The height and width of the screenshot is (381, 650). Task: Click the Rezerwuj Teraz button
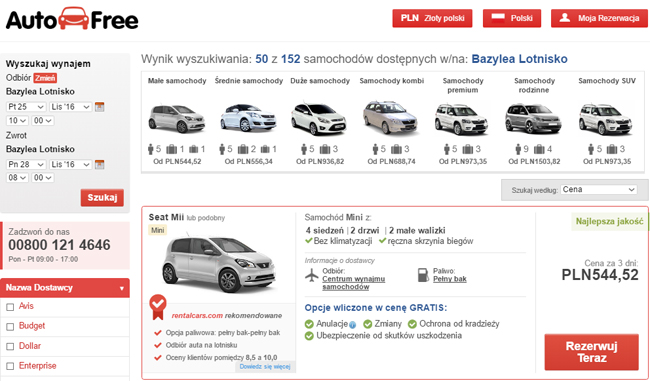click(592, 352)
